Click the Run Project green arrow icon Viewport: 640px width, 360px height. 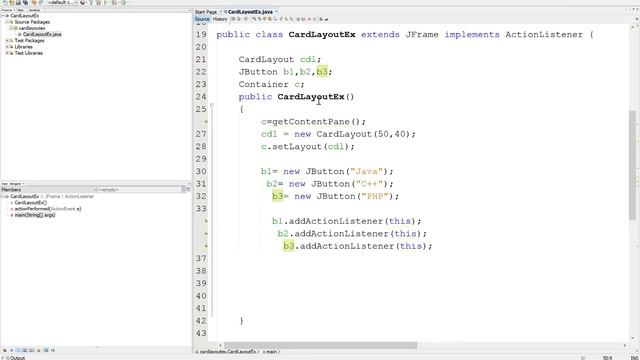point(106,2)
